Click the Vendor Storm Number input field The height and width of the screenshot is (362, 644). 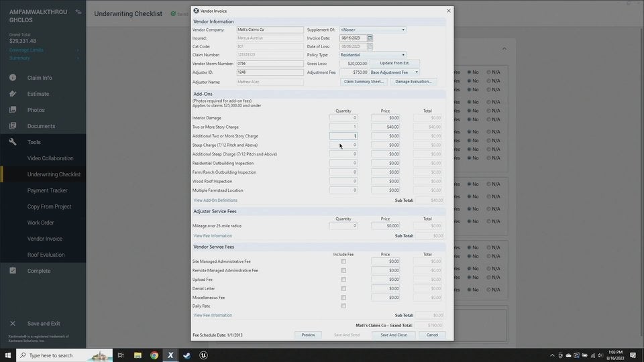270,64
